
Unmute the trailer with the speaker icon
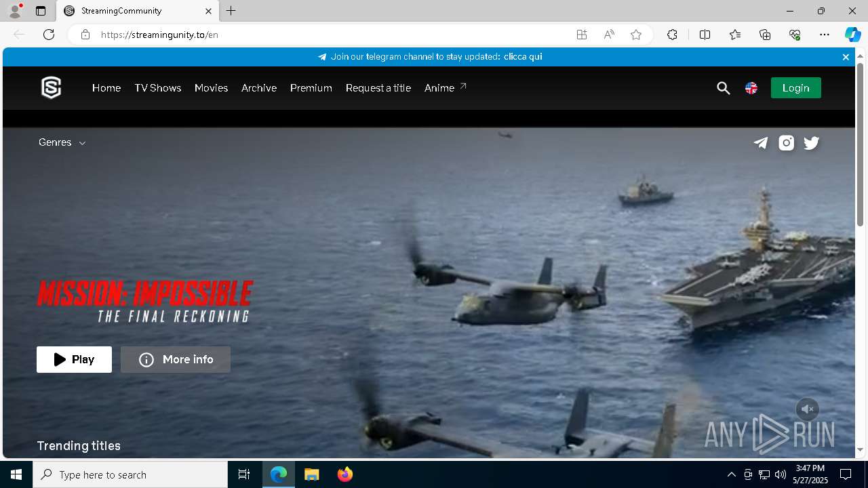point(808,409)
